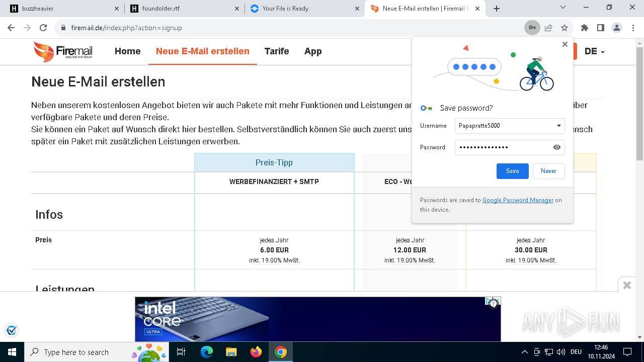Go to Home menu item
This screenshot has width=644, height=362.
[128, 51]
